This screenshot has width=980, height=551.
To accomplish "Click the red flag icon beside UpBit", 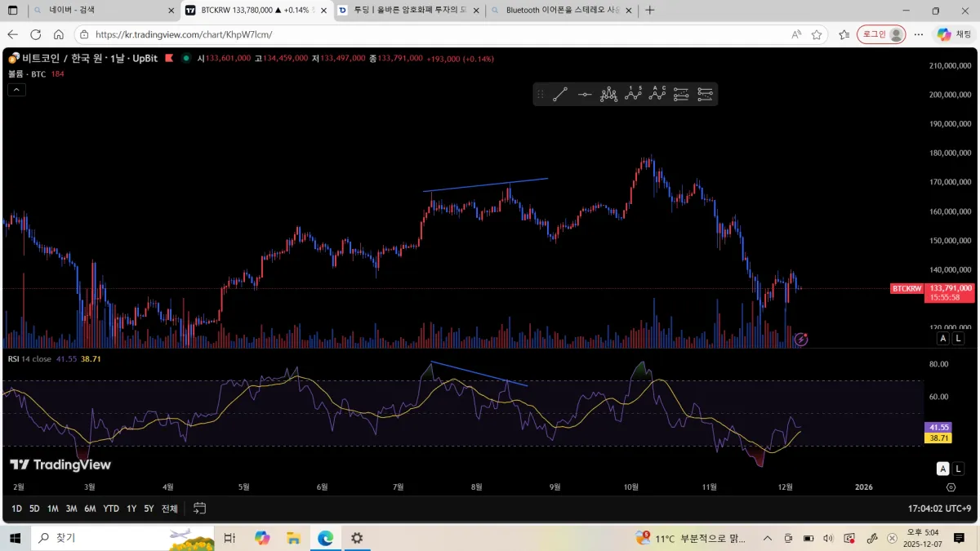I will tap(169, 59).
